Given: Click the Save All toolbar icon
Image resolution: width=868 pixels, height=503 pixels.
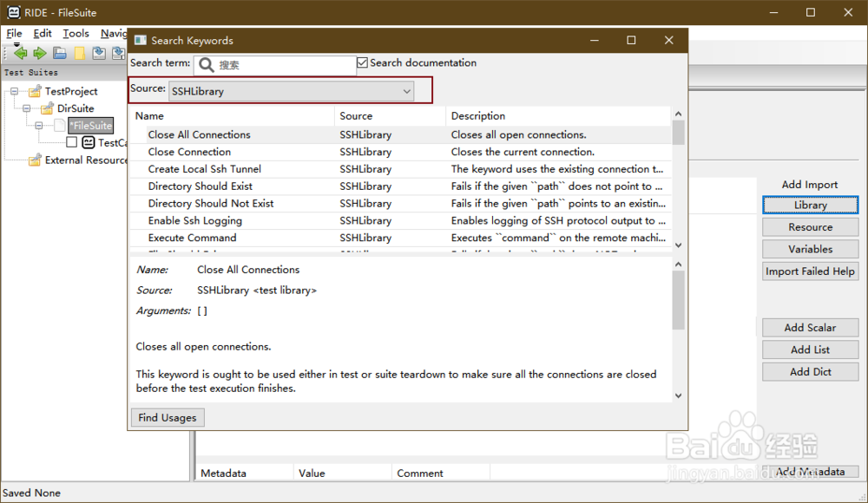Looking at the screenshot, I should point(118,53).
